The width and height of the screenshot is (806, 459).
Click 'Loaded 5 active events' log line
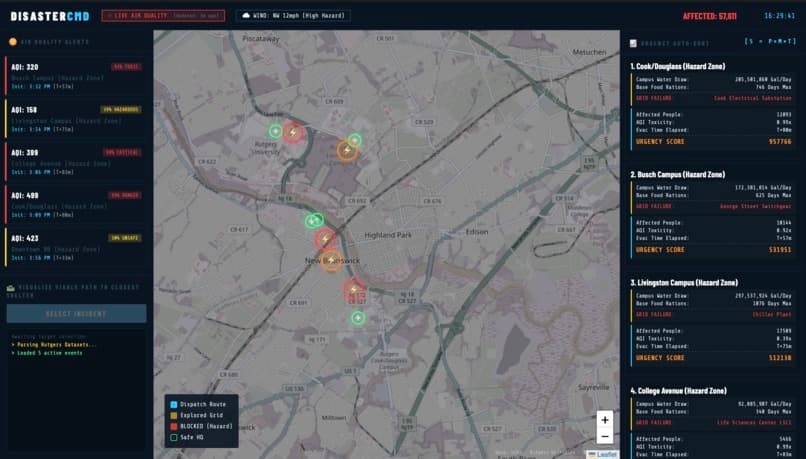point(47,353)
